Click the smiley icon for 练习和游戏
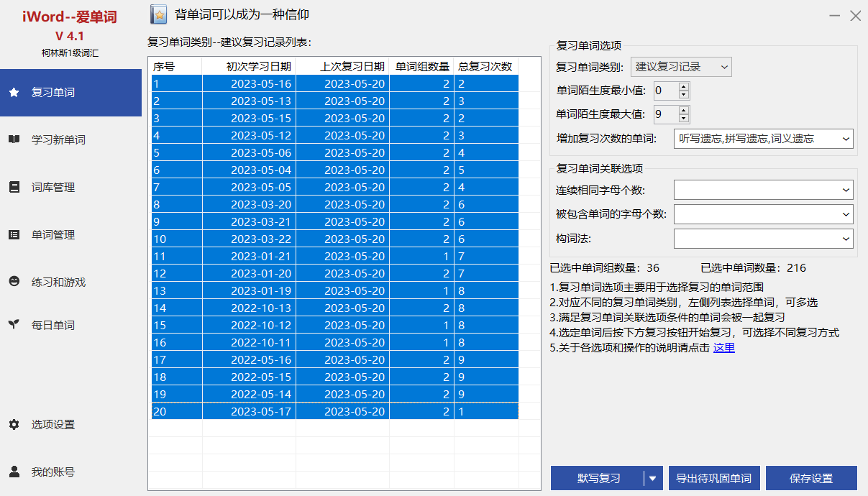The height and width of the screenshot is (496, 868). pyautogui.click(x=14, y=283)
